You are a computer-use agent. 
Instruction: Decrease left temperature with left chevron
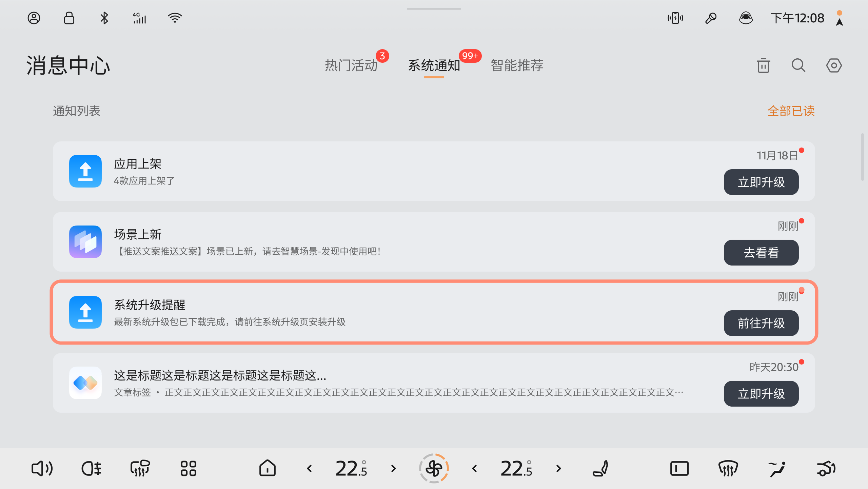309,469
